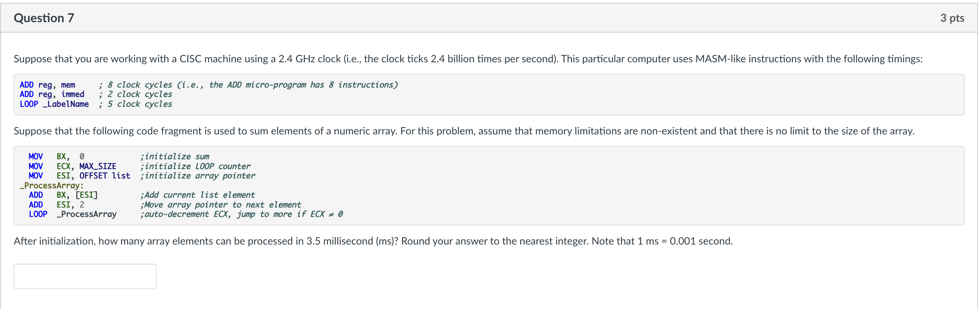The width and height of the screenshot is (980, 309).
Task: Click the 3 pts label
Action: [953, 17]
